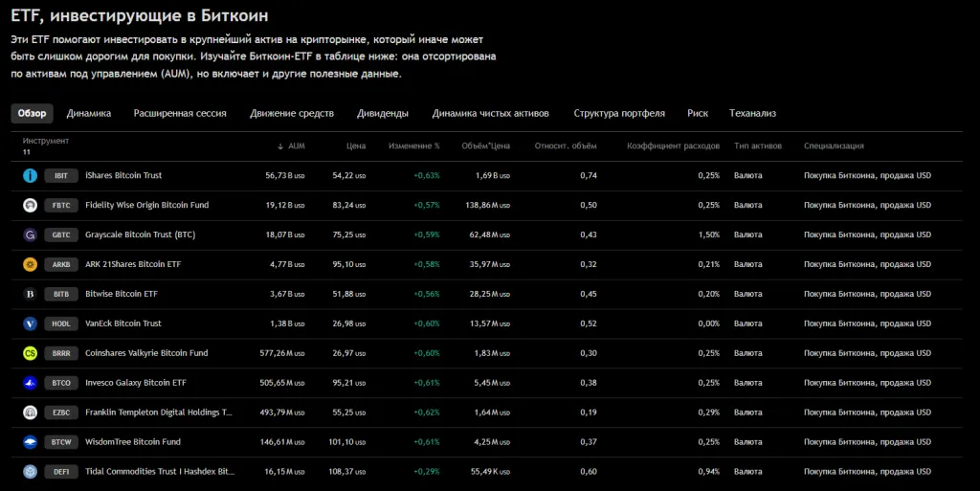Screen dimensions: 980x491
Task: Switch to the Динамика tab
Action: [x=89, y=113]
